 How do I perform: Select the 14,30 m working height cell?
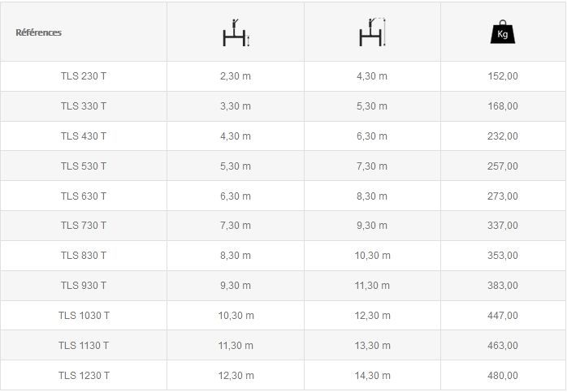pos(373,376)
